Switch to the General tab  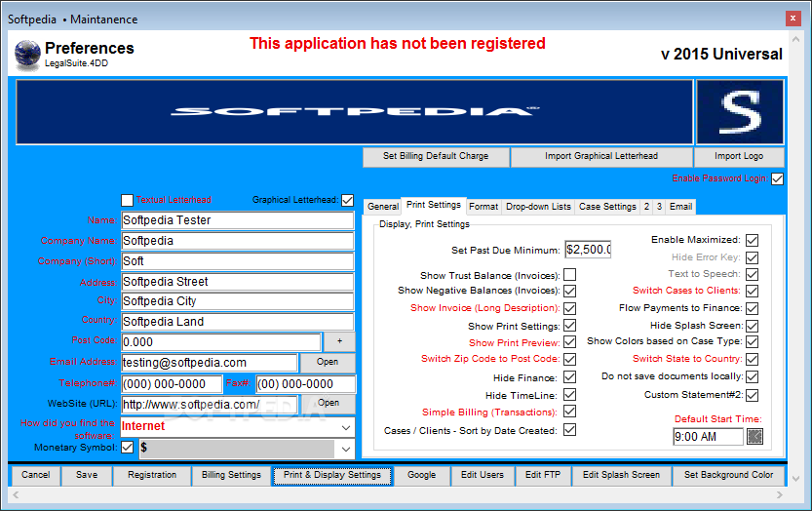(x=383, y=207)
